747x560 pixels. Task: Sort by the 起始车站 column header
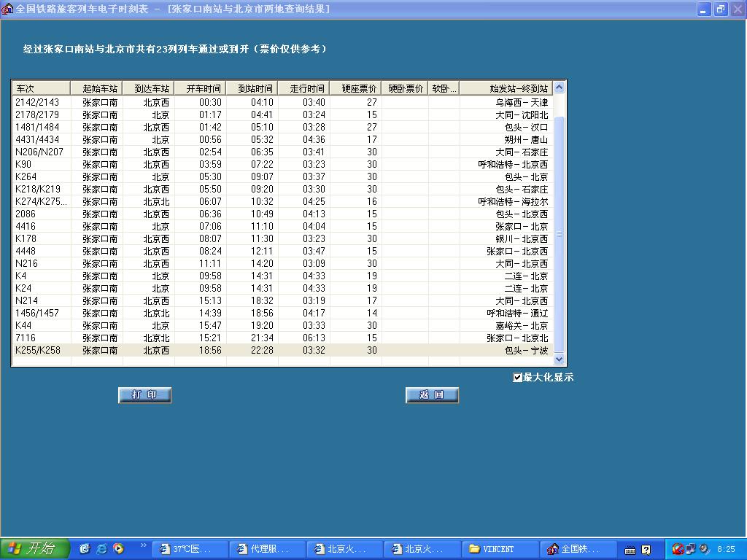(96, 88)
